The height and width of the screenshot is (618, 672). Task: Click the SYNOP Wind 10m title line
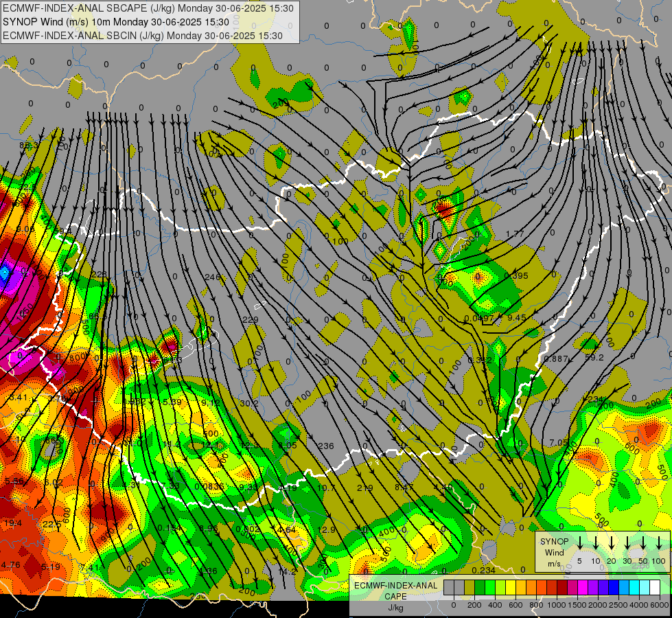coord(116,22)
